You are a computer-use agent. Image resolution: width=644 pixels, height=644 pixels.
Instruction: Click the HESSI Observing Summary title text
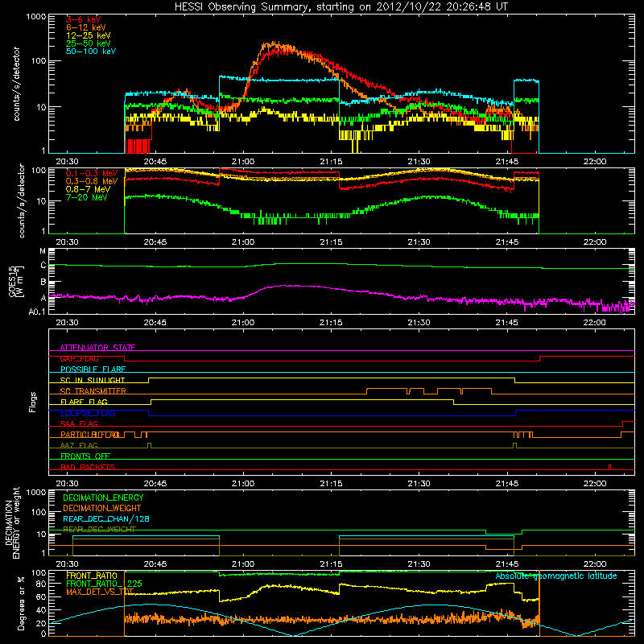341,7
